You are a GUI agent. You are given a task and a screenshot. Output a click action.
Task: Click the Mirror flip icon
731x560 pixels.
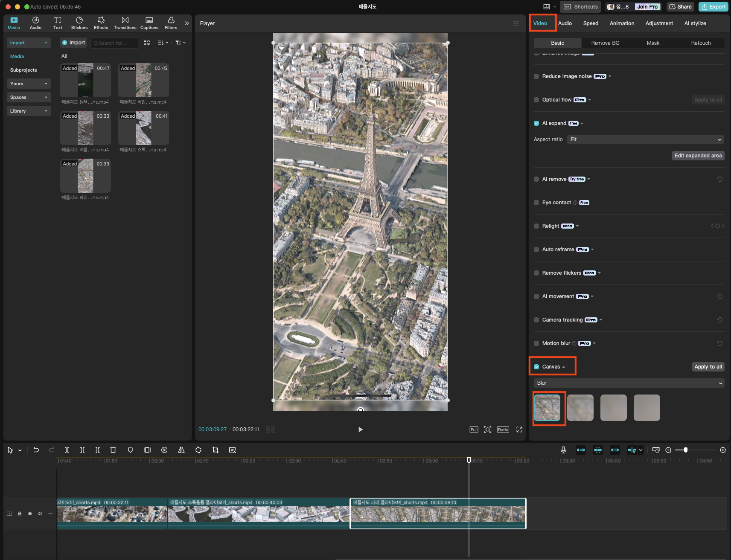tap(181, 450)
